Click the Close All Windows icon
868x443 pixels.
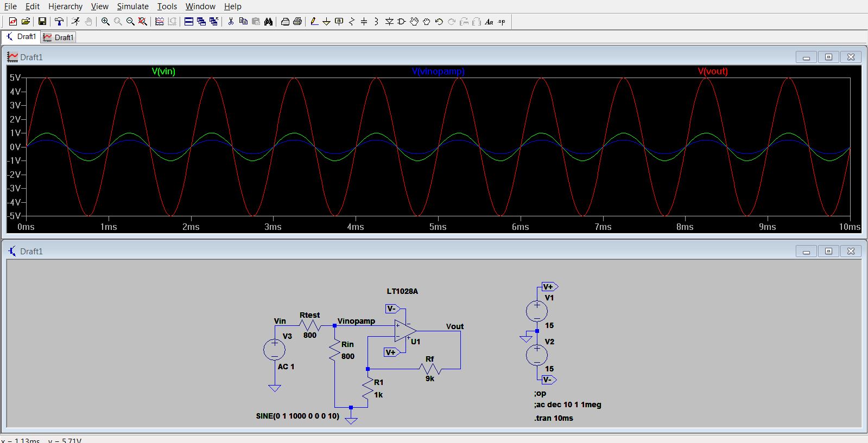pos(214,22)
